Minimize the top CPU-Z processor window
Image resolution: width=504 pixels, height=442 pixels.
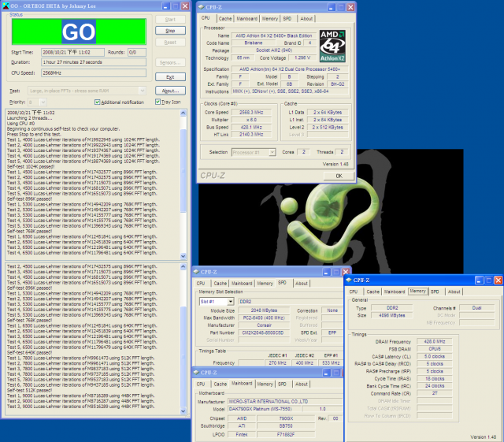coord(332,7)
